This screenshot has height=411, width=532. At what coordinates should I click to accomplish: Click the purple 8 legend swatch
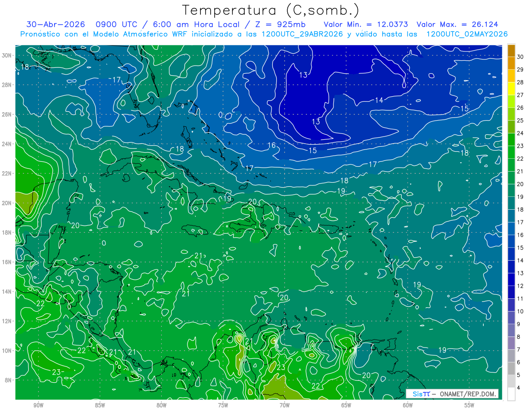(511, 331)
